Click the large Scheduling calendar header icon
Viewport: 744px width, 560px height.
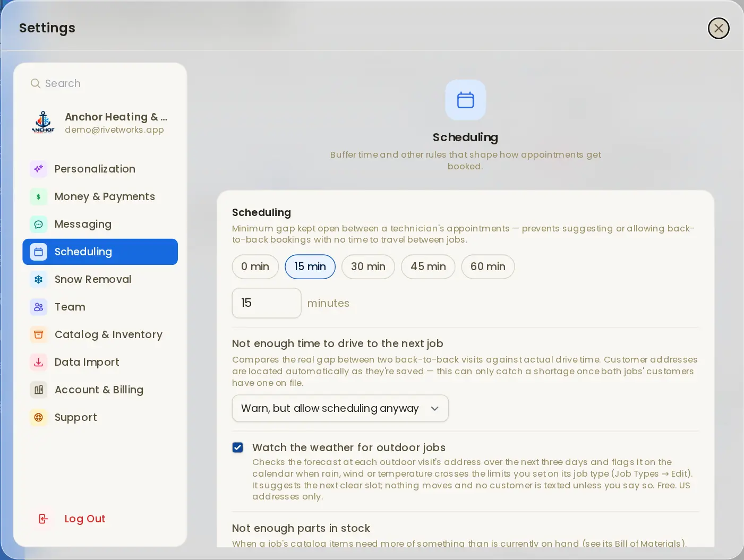(x=465, y=100)
